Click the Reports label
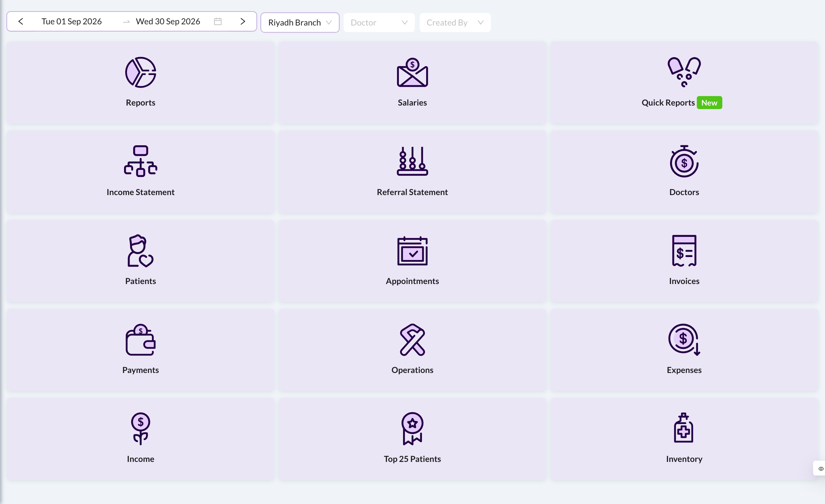 point(141,103)
